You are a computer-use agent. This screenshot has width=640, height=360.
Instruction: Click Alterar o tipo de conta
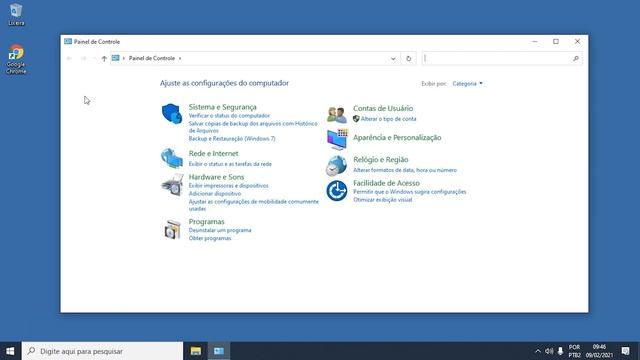click(x=388, y=119)
